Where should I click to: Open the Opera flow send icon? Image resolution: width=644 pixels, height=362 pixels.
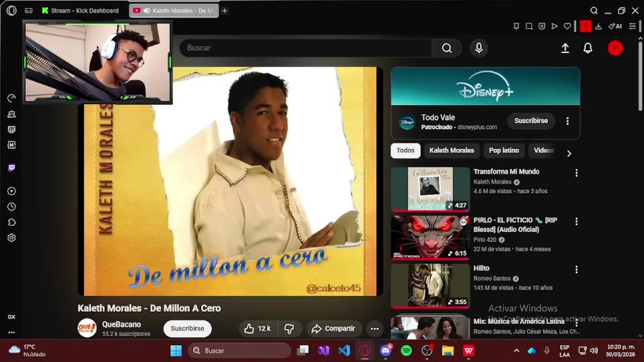[554, 26]
